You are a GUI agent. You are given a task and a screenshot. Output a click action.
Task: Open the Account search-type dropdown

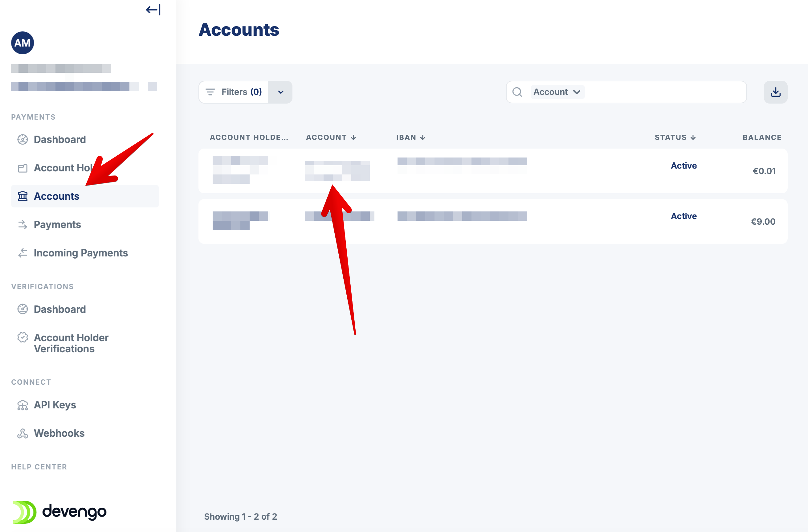coord(557,92)
